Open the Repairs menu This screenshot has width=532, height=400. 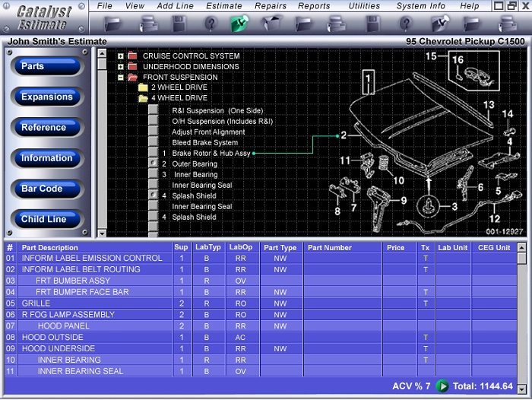271,6
